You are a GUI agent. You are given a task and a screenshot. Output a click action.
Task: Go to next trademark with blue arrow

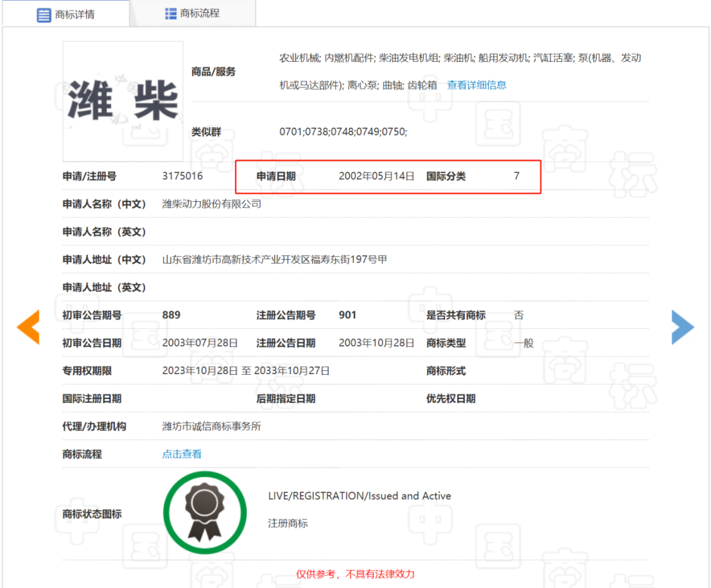[683, 327]
